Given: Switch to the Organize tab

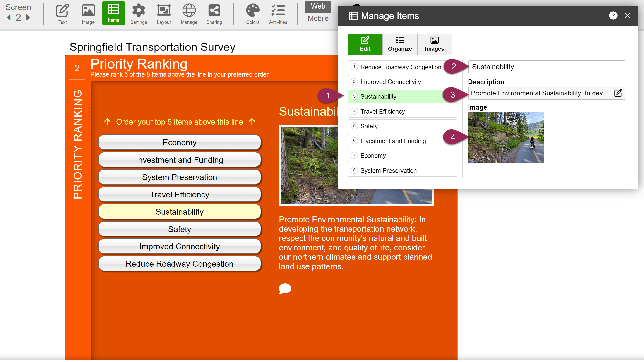Looking at the screenshot, I should pos(400,44).
